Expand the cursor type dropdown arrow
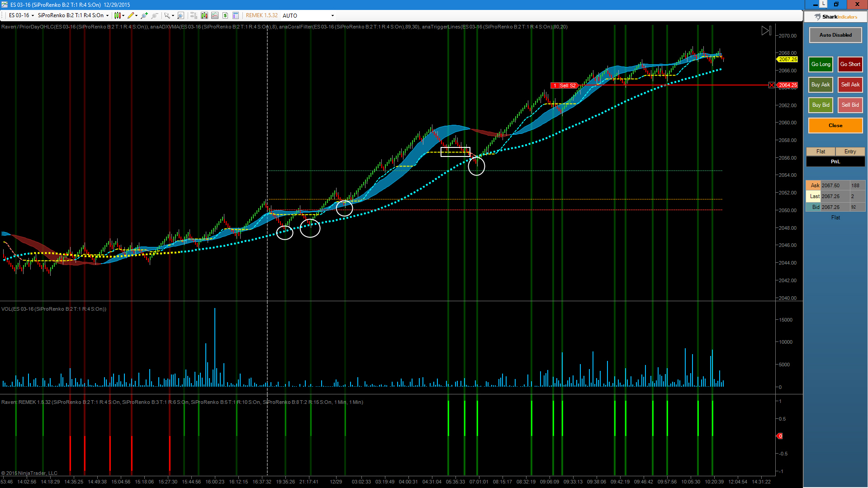Viewport: 868px width, 488px height. (x=173, y=15)
